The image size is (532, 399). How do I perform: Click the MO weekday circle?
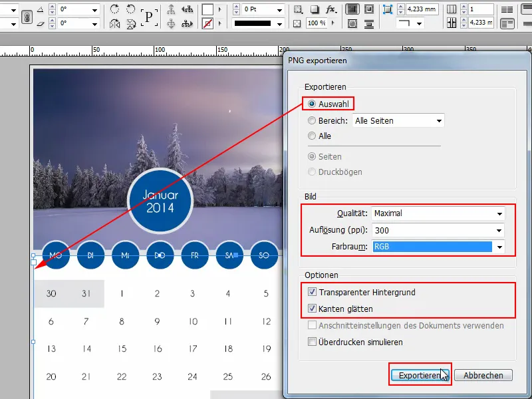56,255
